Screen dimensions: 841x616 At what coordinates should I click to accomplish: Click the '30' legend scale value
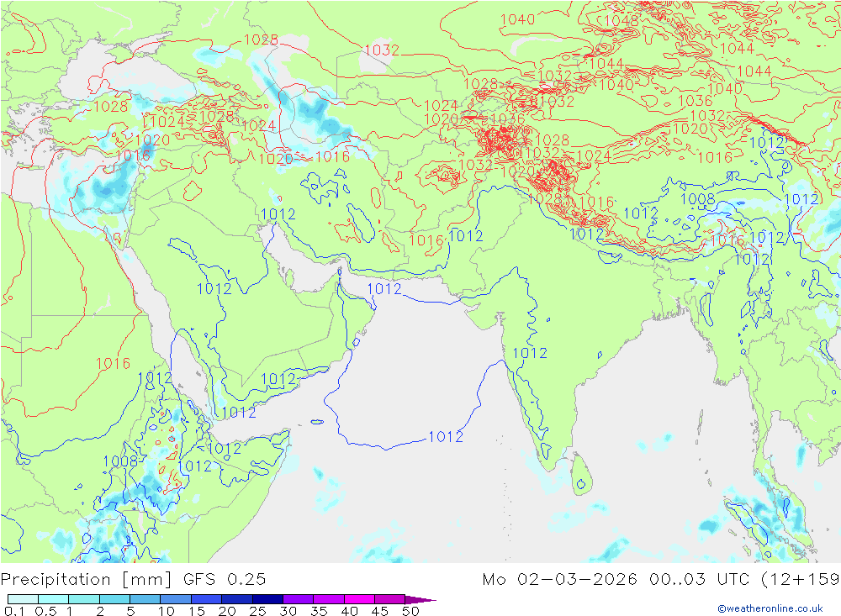[288, 611]
